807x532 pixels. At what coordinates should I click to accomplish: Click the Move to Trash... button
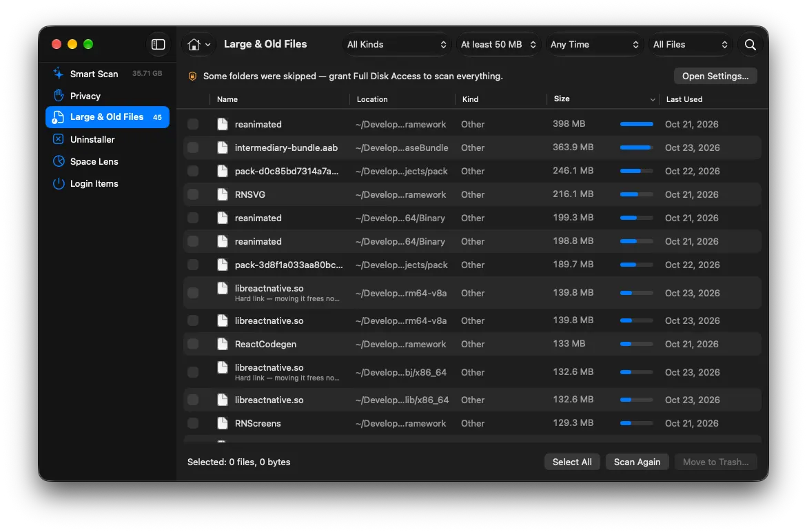[715, 462]
